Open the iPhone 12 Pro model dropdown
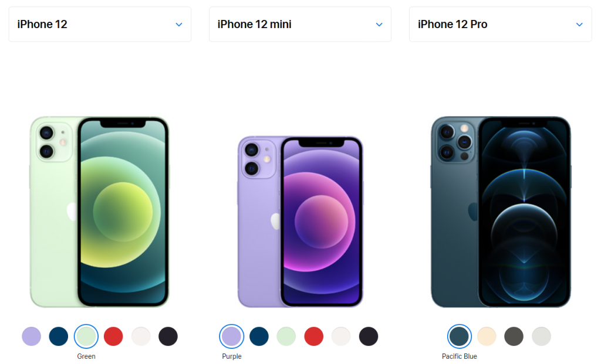Screen dimensions: 601x364 click(500, 24)
